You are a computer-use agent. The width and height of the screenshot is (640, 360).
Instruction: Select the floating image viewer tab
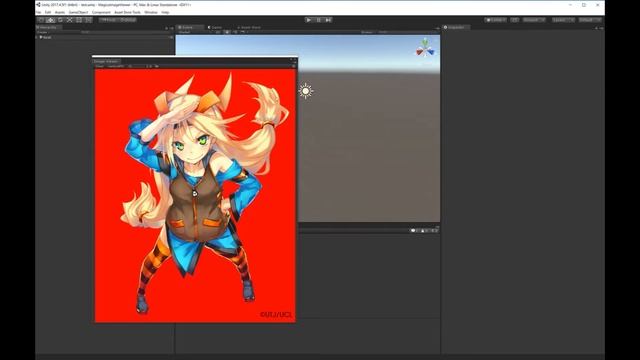[x=106, y=61]
